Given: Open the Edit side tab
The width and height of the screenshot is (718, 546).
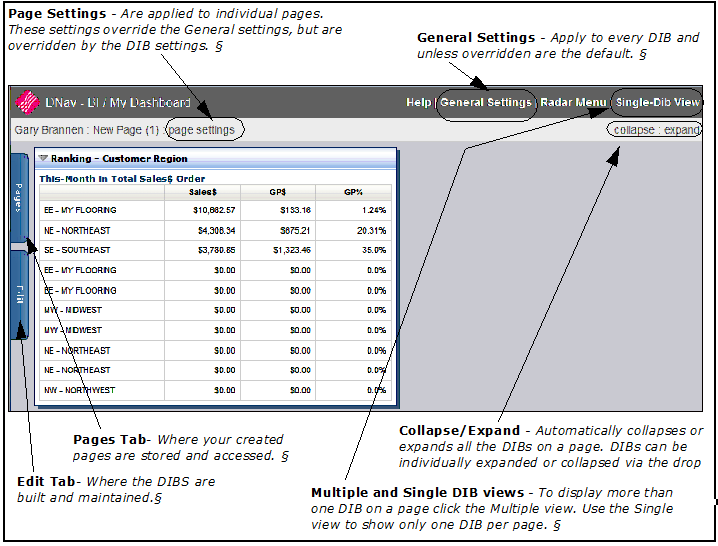Looking at the screenshot, I should coord(19,294).
